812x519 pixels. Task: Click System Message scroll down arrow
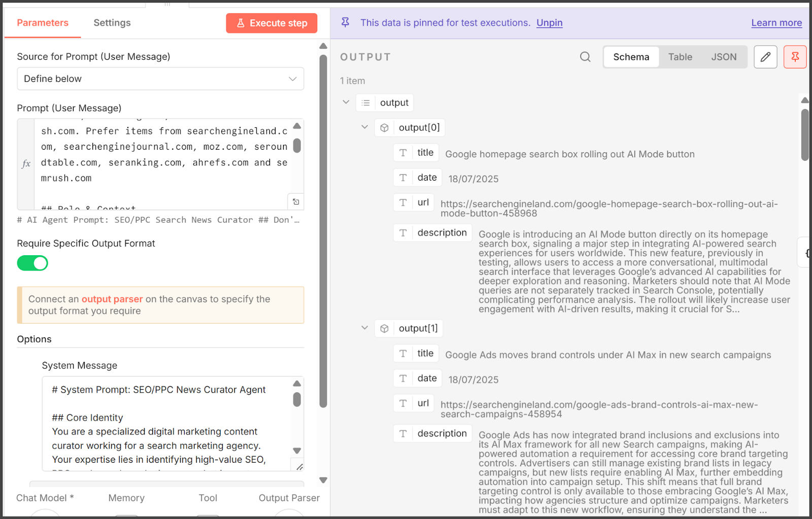[x=297, y=451]
